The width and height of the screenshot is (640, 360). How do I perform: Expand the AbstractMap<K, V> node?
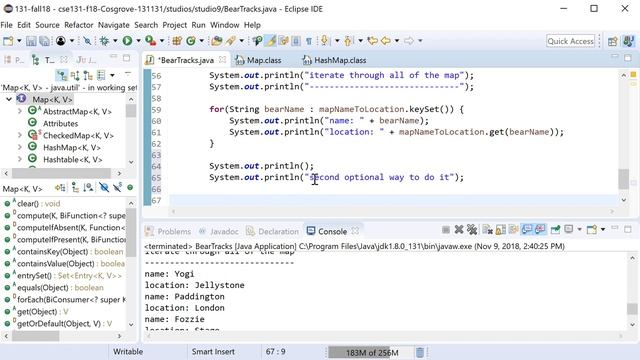pyautogui.click(x=20, y=111)
